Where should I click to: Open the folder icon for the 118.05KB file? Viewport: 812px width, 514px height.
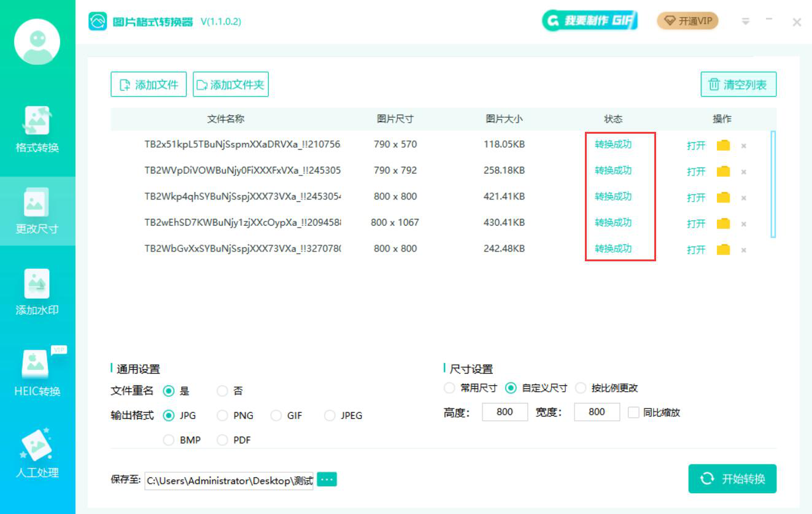(x=724, y=145)
